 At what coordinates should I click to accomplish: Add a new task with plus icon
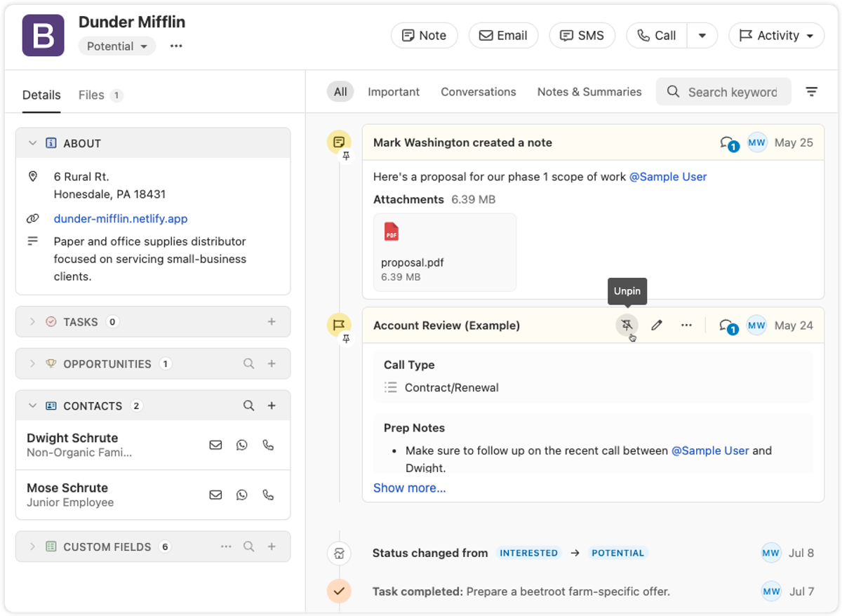click(x=272, y=321)
